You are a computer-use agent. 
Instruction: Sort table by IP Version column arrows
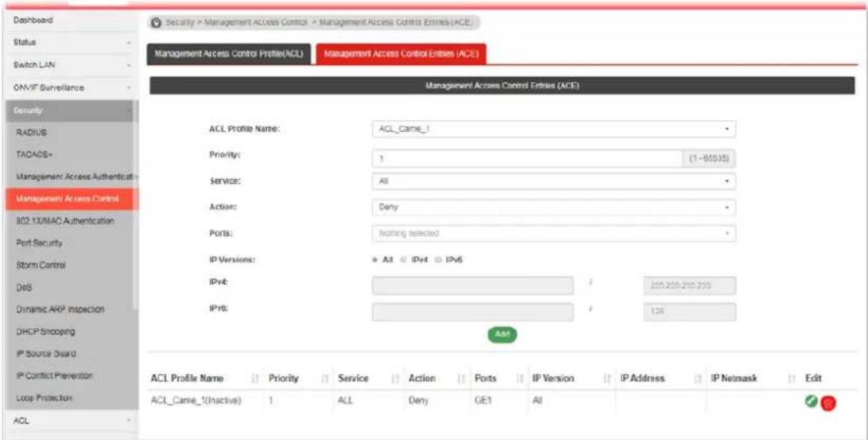pyautogui.click(x=606, y=379)
